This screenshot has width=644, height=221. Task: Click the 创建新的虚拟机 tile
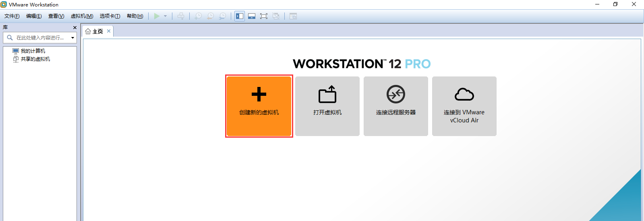click(259, 106)
